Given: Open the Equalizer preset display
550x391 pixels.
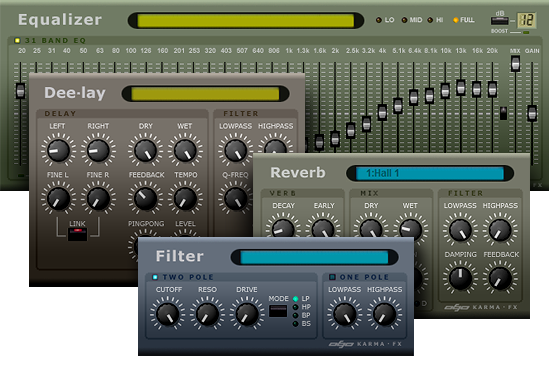Looking at the screenshot, I should click(x=246, y=21).
